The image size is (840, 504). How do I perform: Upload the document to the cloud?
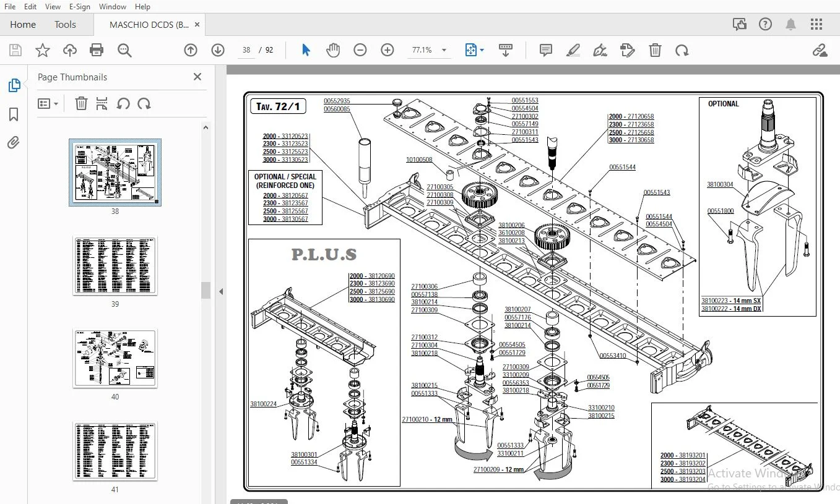[70, 50]
